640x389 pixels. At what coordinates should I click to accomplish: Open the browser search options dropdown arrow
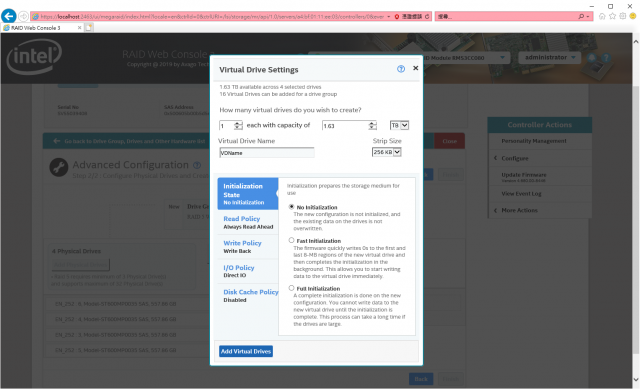click(x=588, y=16)
